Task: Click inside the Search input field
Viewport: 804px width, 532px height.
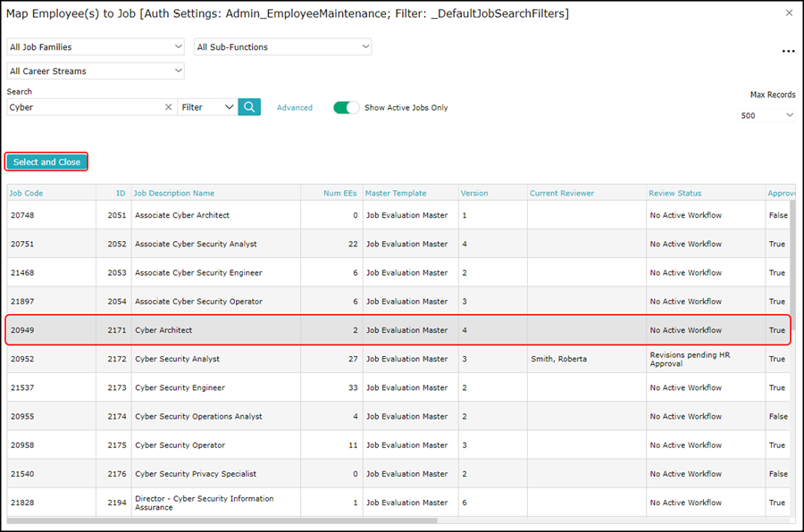Action: pyautogui.click(x=86, y=107)
